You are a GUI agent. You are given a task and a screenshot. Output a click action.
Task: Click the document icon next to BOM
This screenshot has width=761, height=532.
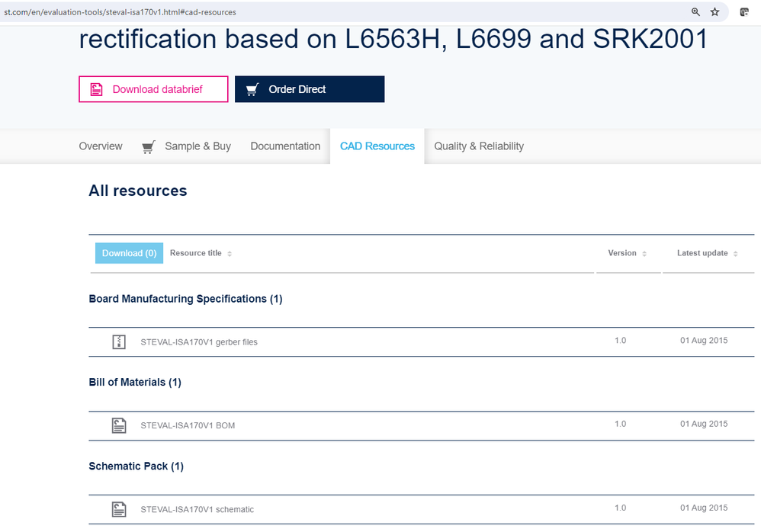(x=118, y=425)
